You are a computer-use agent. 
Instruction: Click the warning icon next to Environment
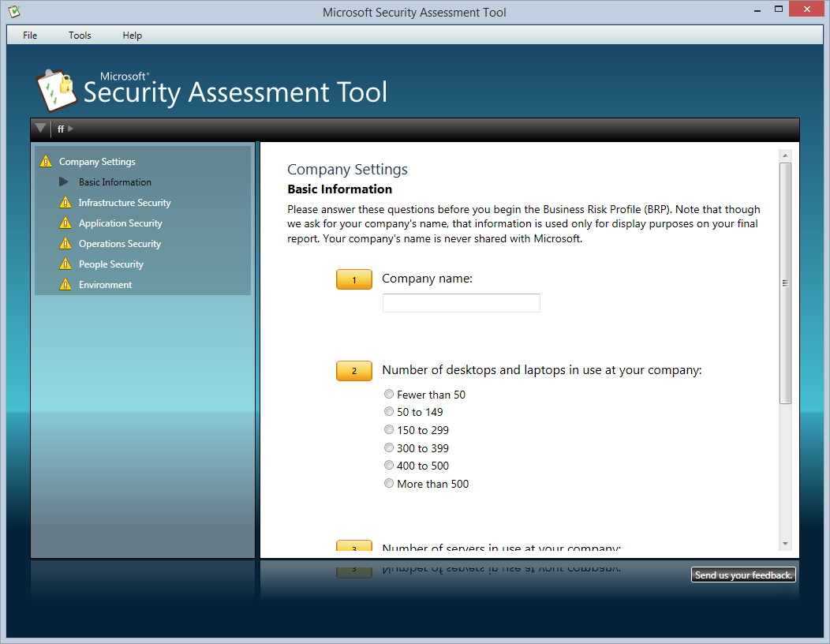(x=65, y=285)
